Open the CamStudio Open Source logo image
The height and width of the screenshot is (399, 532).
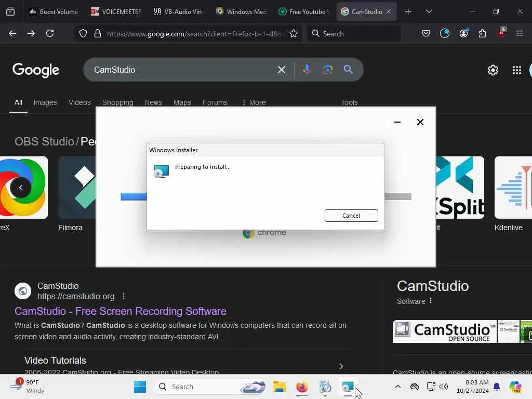click(445, 331)
